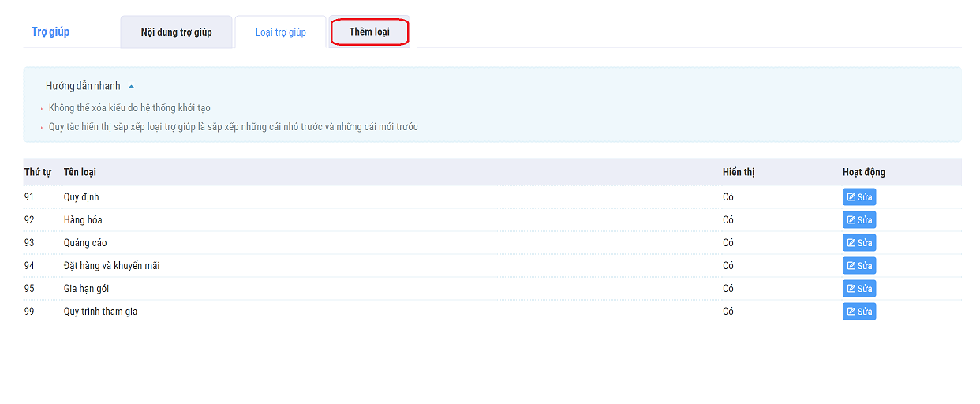Open the Thêm loại tab

coord(369,32)
